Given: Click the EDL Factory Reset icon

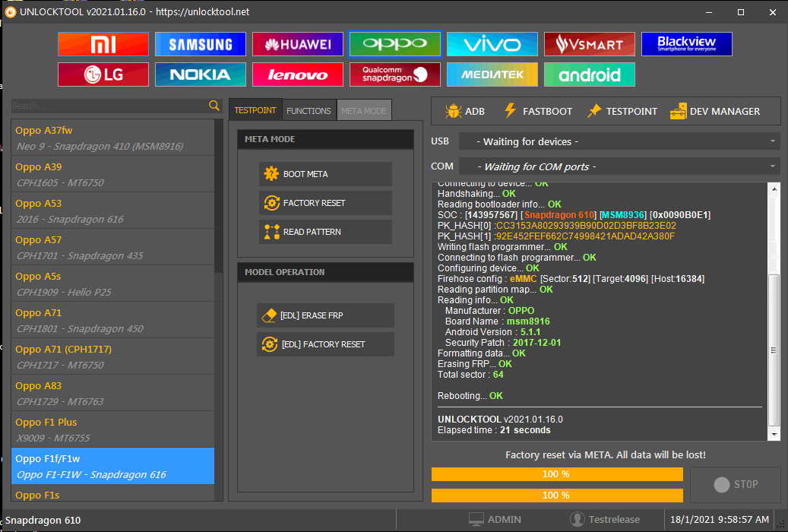Looking at the screenshot, I should tap(269, 344).
